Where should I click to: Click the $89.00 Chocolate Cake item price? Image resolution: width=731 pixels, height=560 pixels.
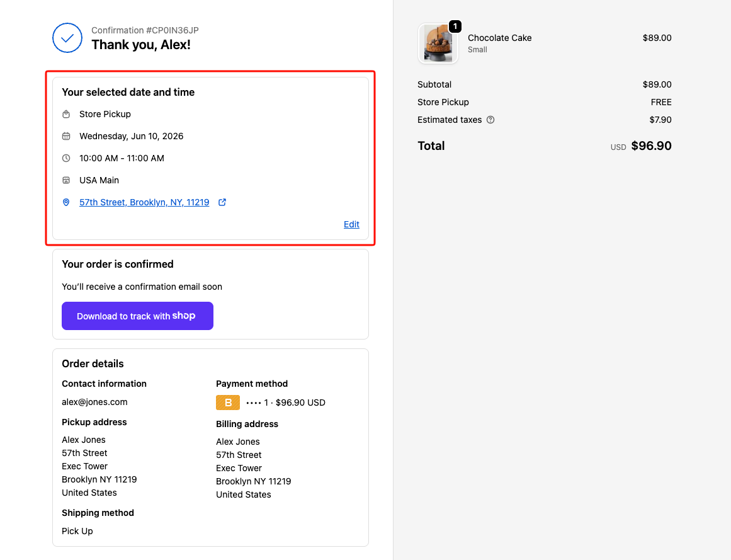pos(657,38)
